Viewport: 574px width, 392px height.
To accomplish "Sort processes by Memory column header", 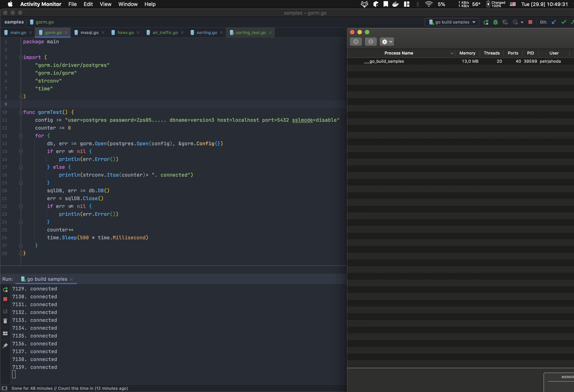I will click(x=467, y=53).
